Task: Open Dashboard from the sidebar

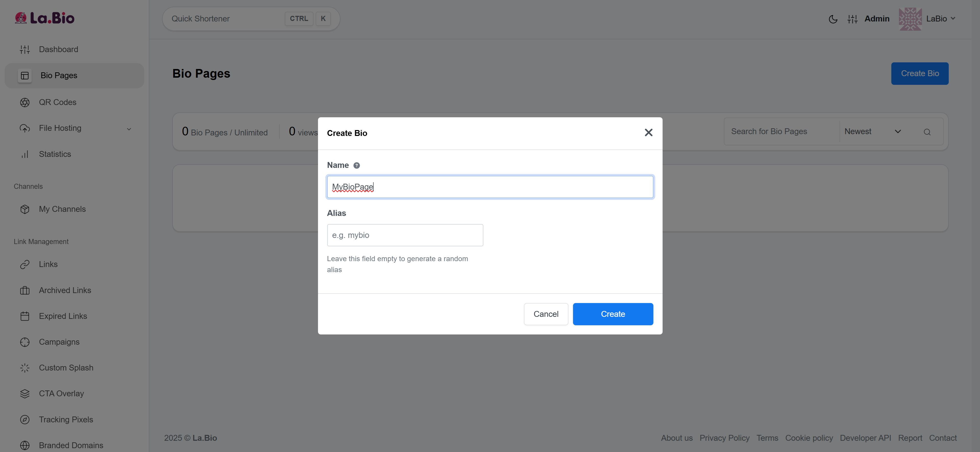Action: click(x=58, y=50)
